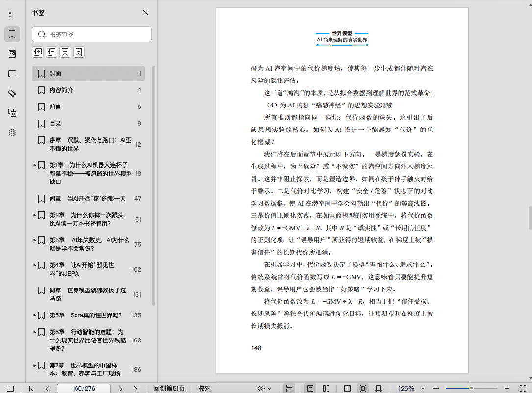Screen dimensions: 532x393
Task: Select the 内容简介 bookmark
Action: coord(88,90)
